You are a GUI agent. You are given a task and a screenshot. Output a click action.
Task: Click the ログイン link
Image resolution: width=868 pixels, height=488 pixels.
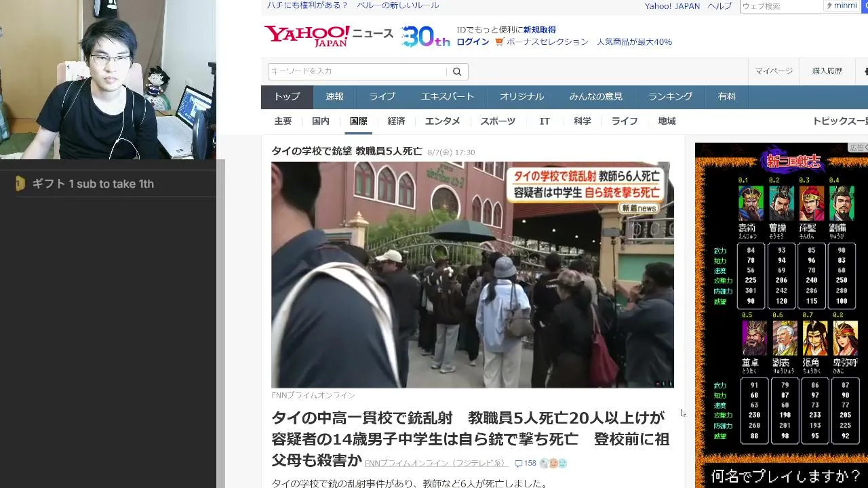[x=473, y=42]
